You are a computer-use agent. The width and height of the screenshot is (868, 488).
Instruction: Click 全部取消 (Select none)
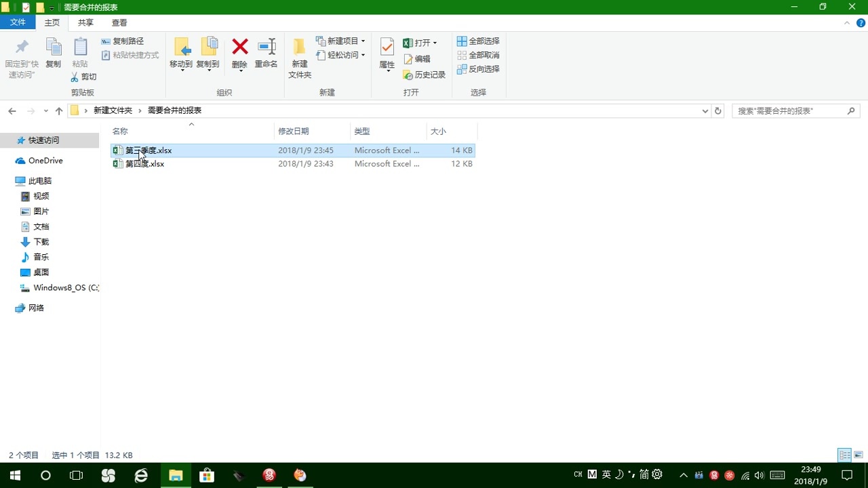click(478, 56)
